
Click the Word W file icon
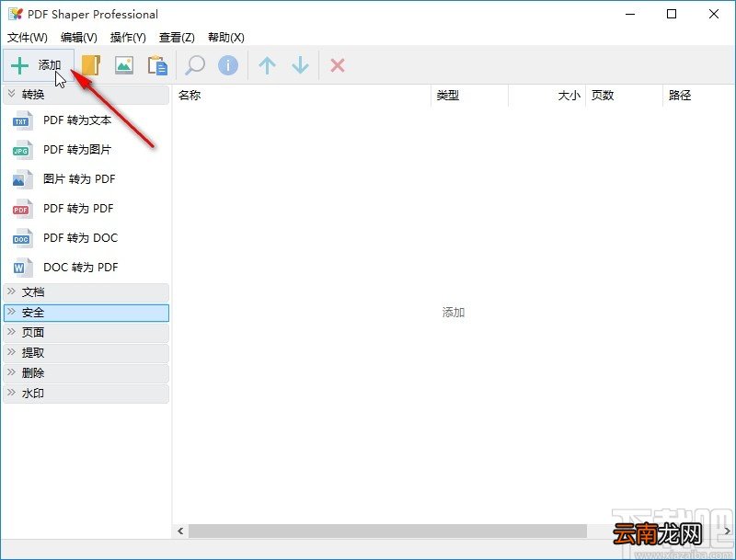coord(22,268)
